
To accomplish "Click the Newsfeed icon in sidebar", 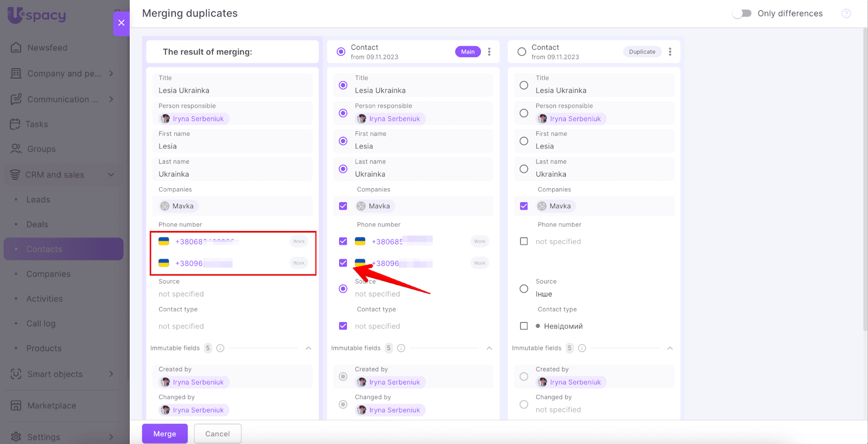I will (x=16, y=48).
